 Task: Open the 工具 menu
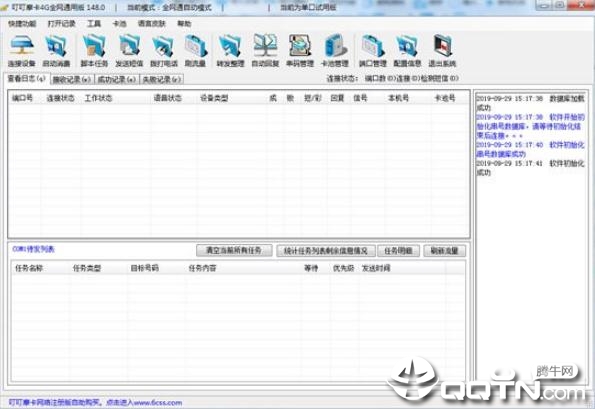point(94,24)
